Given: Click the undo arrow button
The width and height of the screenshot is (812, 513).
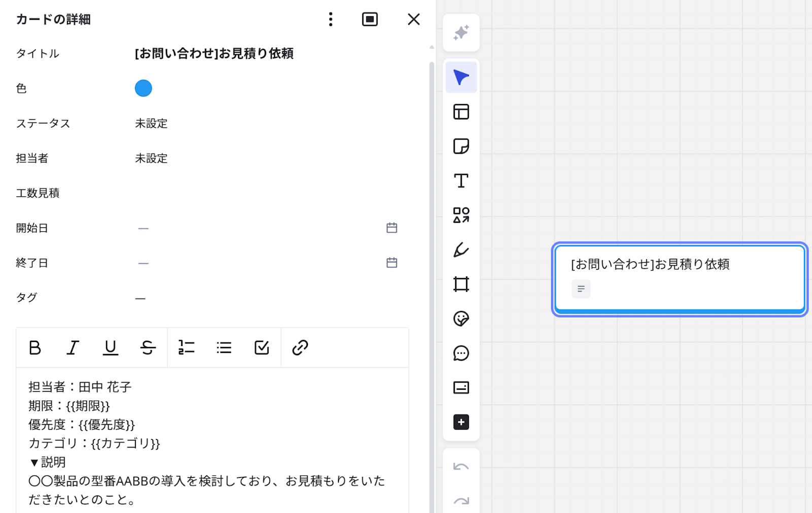Looking at the screenshot, I should tap(461, 467).
